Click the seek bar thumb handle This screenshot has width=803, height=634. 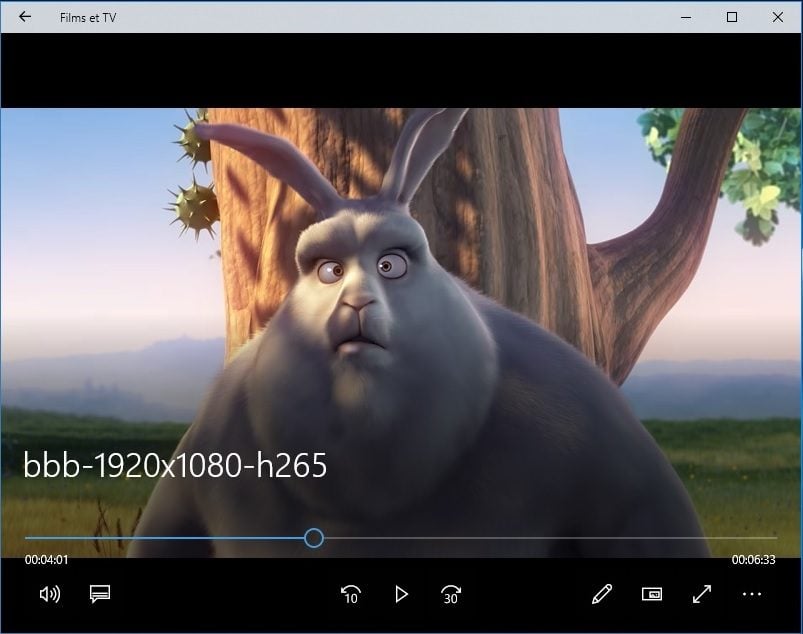[313, 538]
